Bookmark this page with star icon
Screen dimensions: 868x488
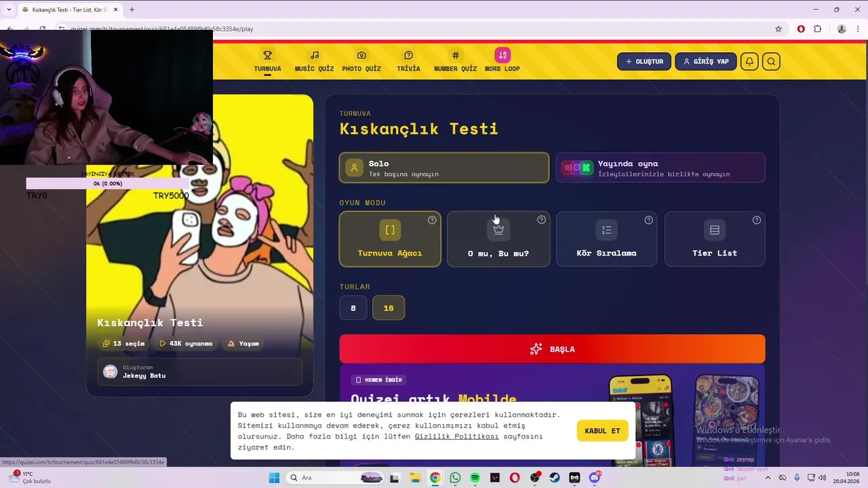click(x=778, y=29)
